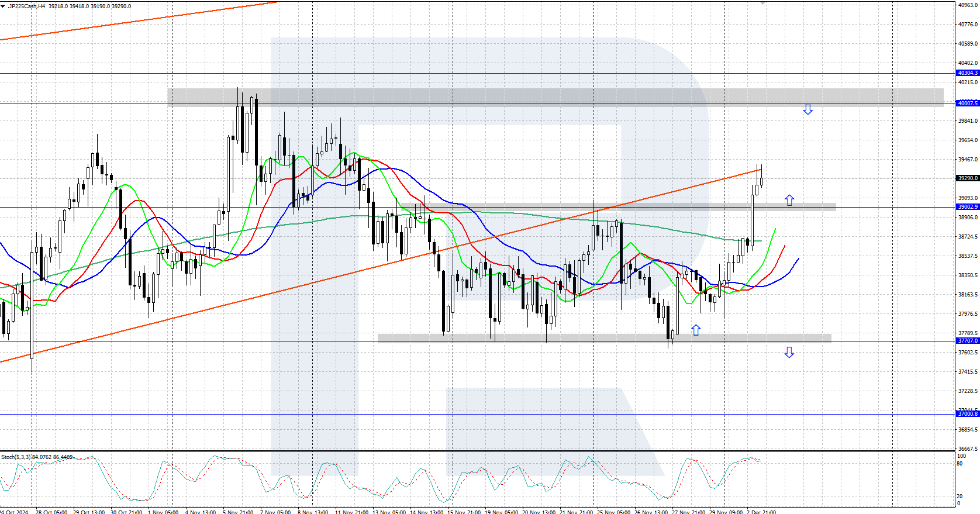The width and height of the screenshot is (980, 514).
Task: Click the blue down arrow below 40007.5 resistance
Action: point(808,109)
